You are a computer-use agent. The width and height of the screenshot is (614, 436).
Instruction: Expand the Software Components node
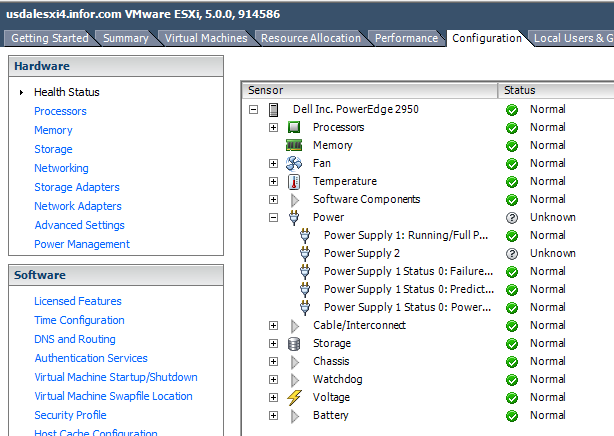click(273, 200)
